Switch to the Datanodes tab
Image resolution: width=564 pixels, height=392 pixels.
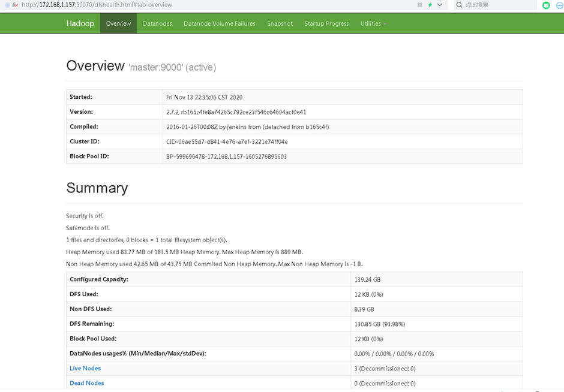click(x=157, y=23)
